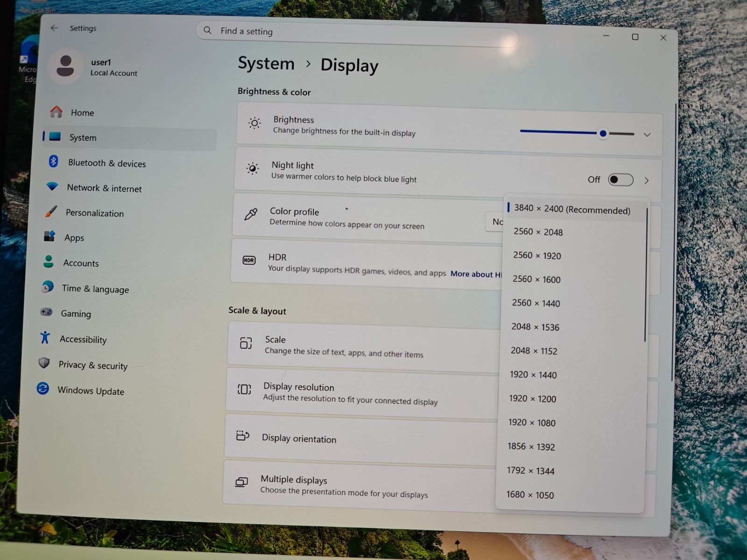
Task: Toggle the Night light switch
Action: pyautogui.click(x=620, y=180)
